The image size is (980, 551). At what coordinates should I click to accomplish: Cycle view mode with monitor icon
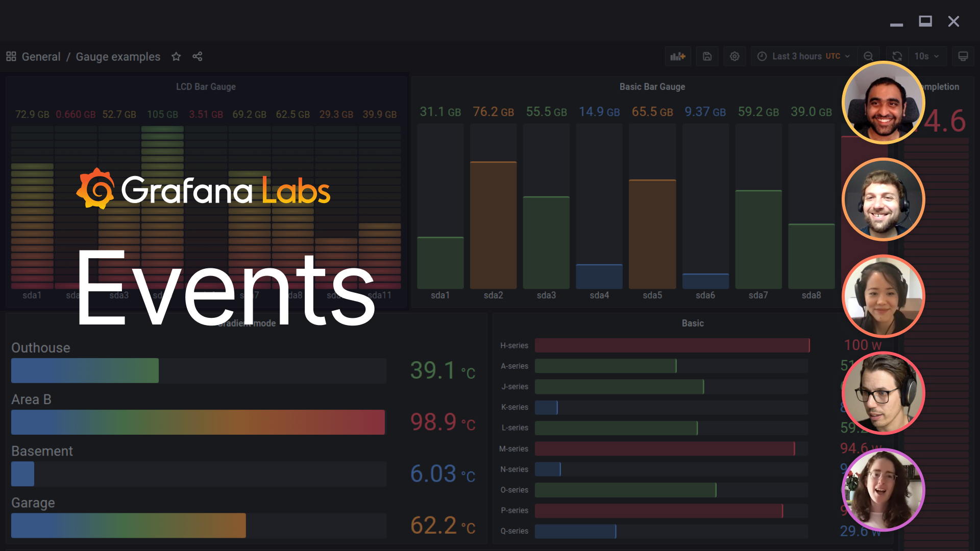(963, 57)
